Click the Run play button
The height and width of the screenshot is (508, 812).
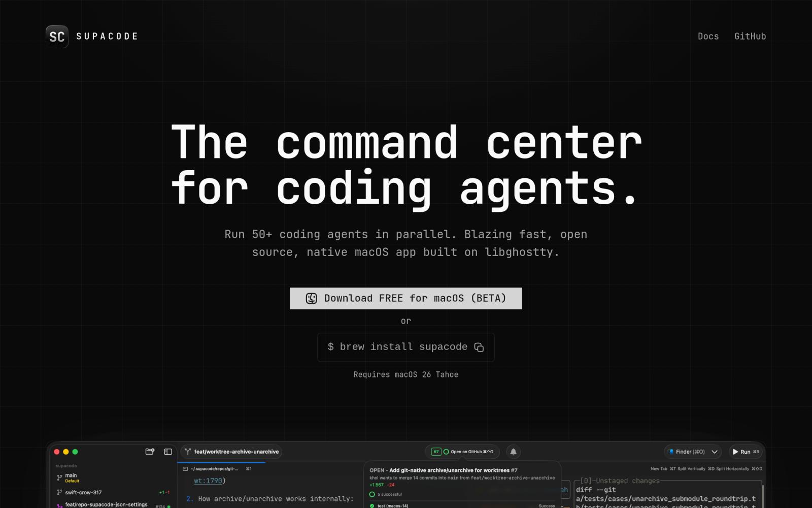746,452
